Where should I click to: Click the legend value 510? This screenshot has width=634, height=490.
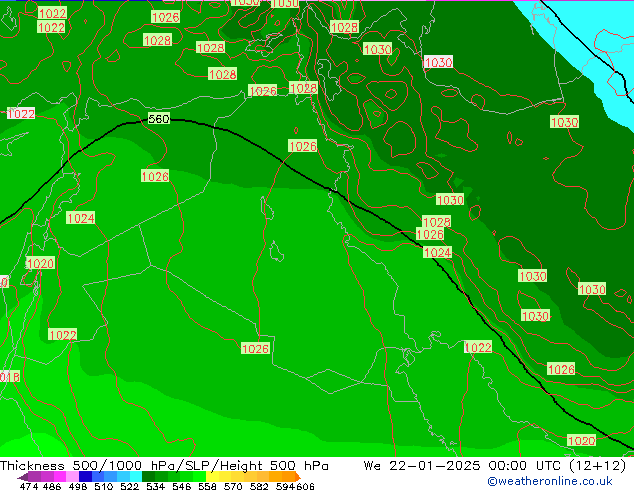click(104, 486)
